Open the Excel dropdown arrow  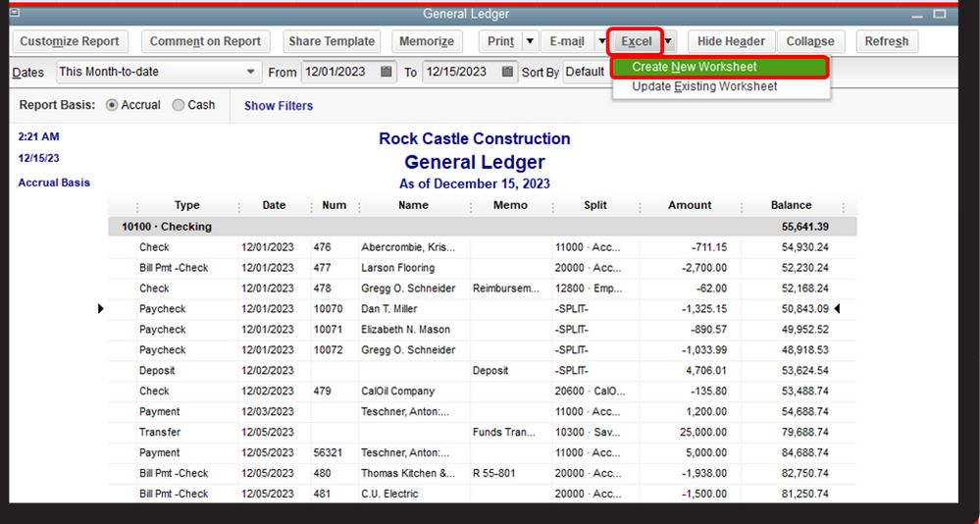click(668, 41)
